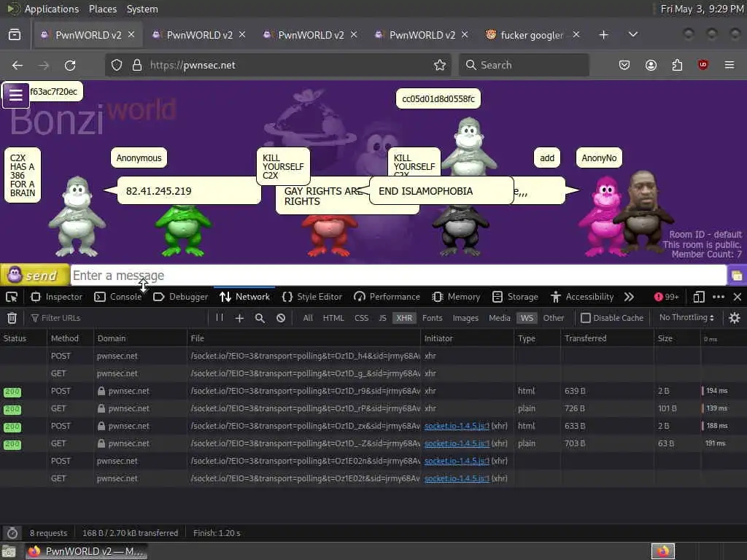
Task: Pause recording network log
Action: coord(220,318)
